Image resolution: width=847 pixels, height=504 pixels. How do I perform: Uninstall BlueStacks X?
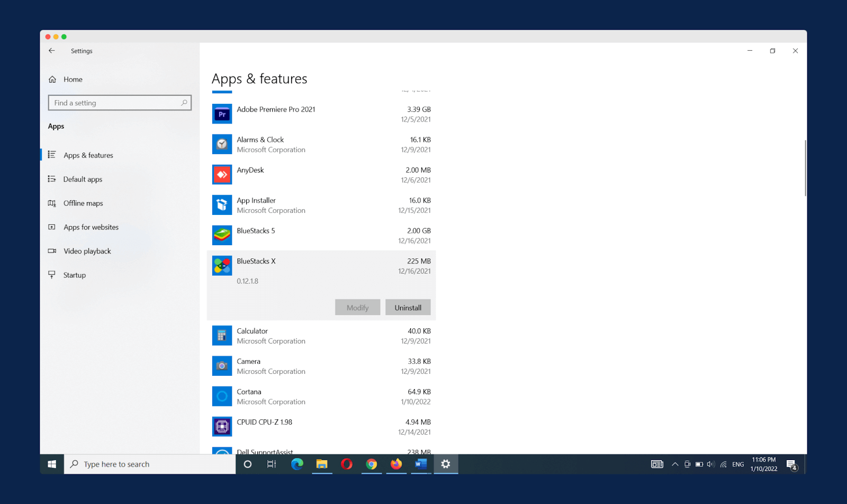point(408,308)
